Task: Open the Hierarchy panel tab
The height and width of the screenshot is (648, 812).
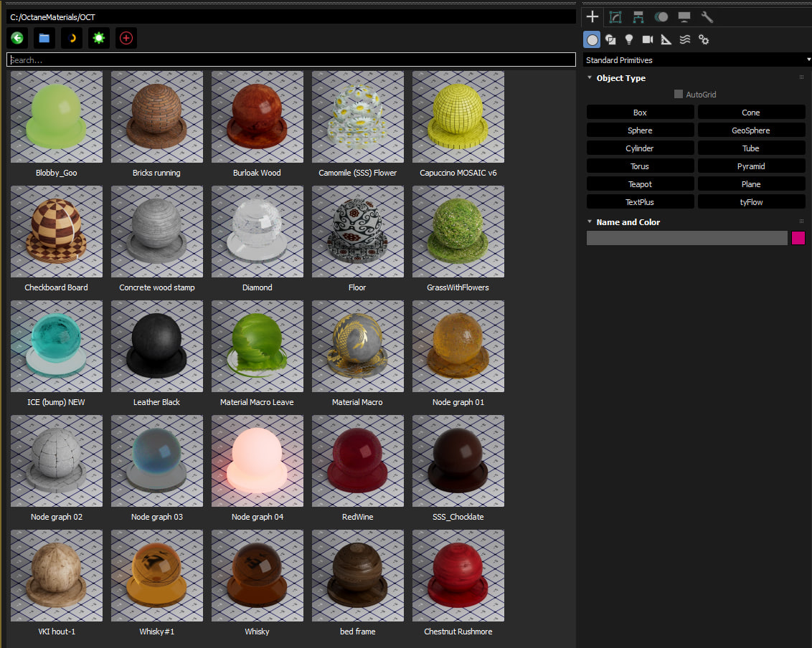Action: (638, 17)
